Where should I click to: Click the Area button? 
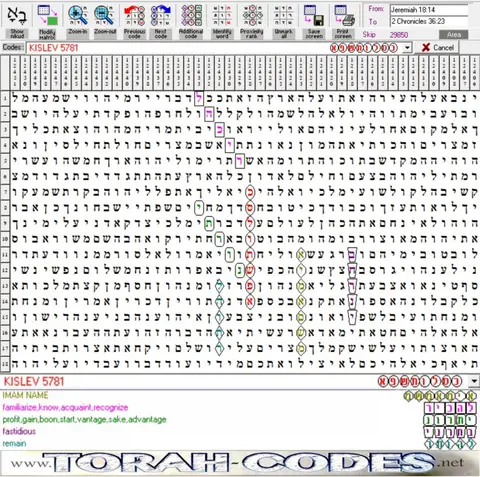(x=454, y=35)
